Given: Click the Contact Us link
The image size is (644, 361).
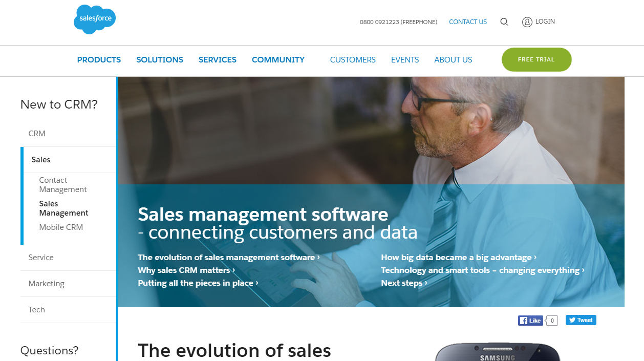Looking at the screenshot, I should 468,22.
